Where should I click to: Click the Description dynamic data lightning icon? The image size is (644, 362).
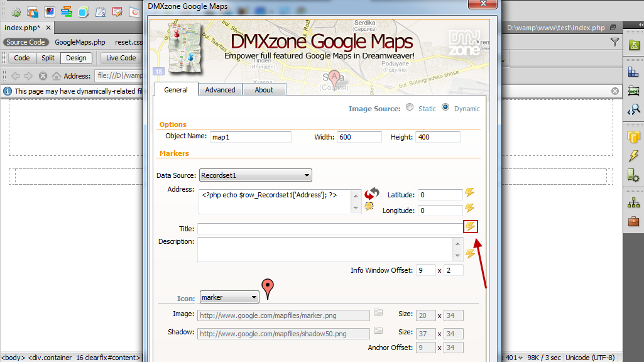click(x=470, y=254)
